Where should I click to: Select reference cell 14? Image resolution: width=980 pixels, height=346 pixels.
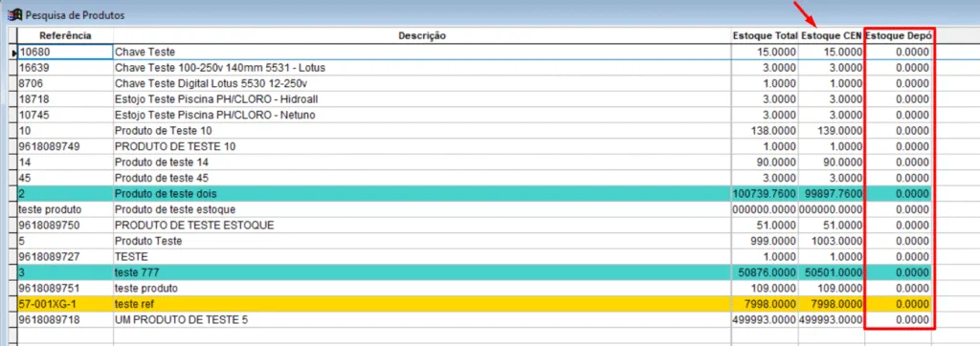[65, 162]
